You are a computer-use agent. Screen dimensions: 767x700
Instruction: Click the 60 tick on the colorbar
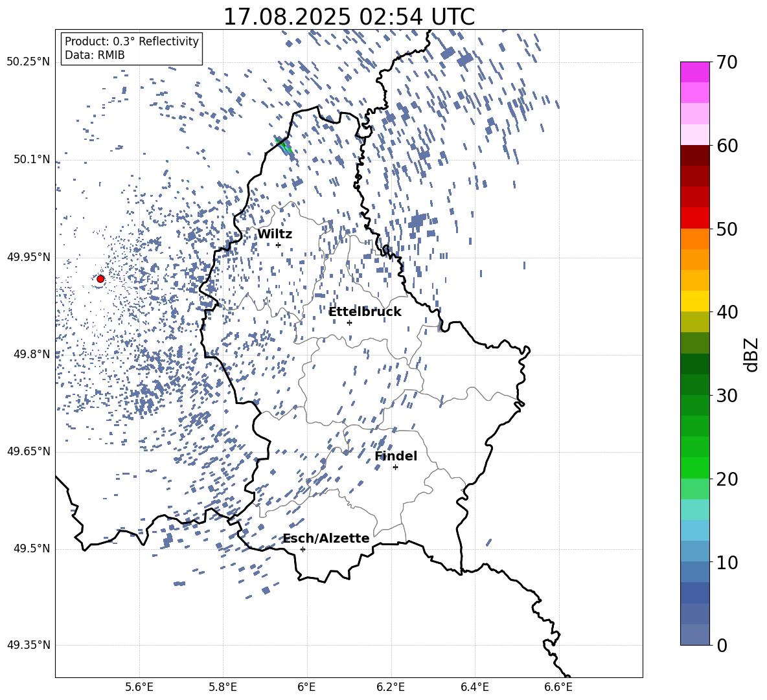point(727,146)
